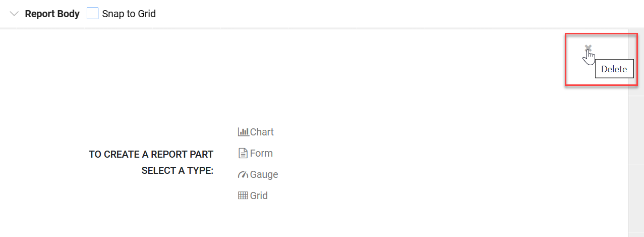This screenshot has height=237, width=644.
Task: Select the Gauge dial icon
Action: tap(243, 174)
